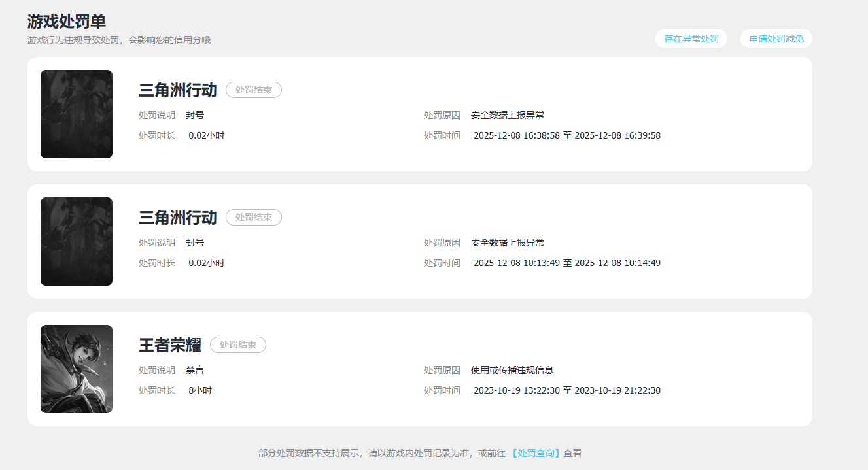Image resolution: width=868 pixels, height=470 pixels.
Task: Select the 0.02小时 duration in the 10:13:49 card
Action: (207, 263)
